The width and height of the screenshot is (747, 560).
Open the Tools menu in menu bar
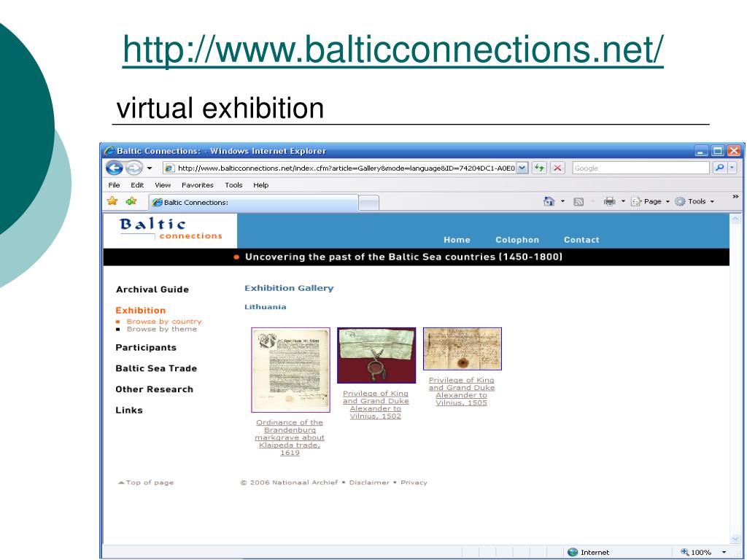click(233, 184)
